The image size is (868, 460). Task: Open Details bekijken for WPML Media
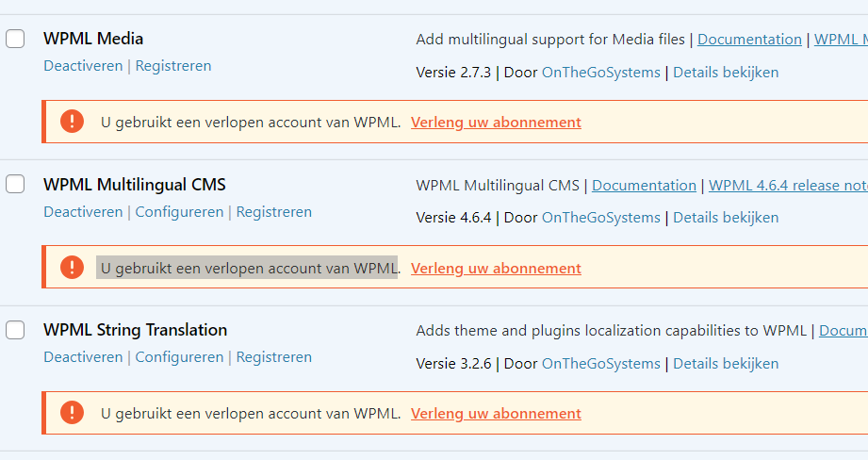(726, 73)
